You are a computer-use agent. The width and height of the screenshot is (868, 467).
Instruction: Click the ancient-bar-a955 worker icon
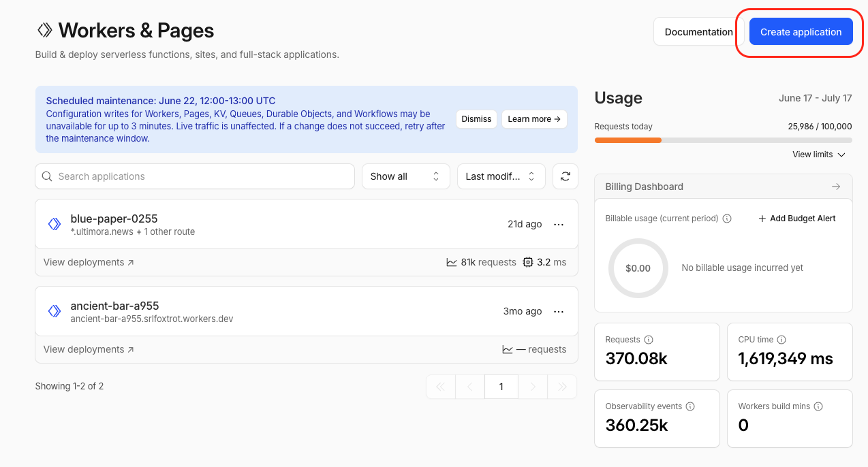(x=55, y=311)
